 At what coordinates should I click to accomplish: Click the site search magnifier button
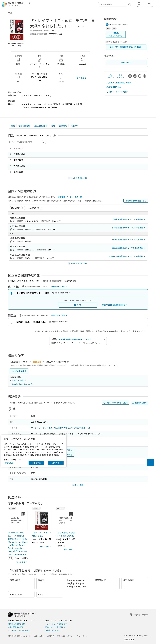[x=130, y=4]
